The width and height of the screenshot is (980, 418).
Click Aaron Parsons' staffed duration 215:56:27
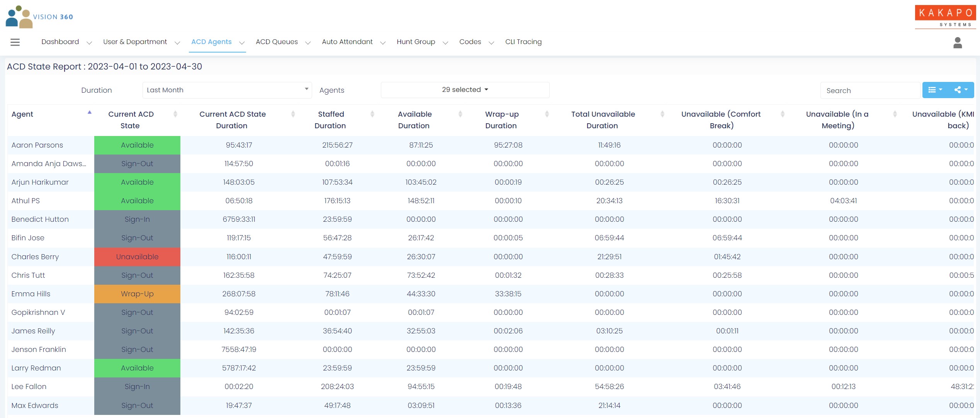(x=338, y=145)
